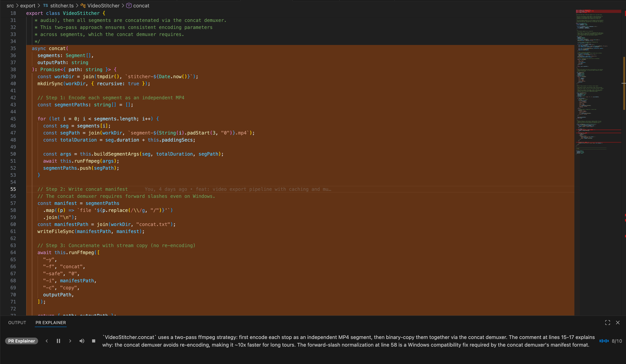This screenshot has width=626, height=364.
Task: Advance to next explainer step
Action: pos(70,341)
